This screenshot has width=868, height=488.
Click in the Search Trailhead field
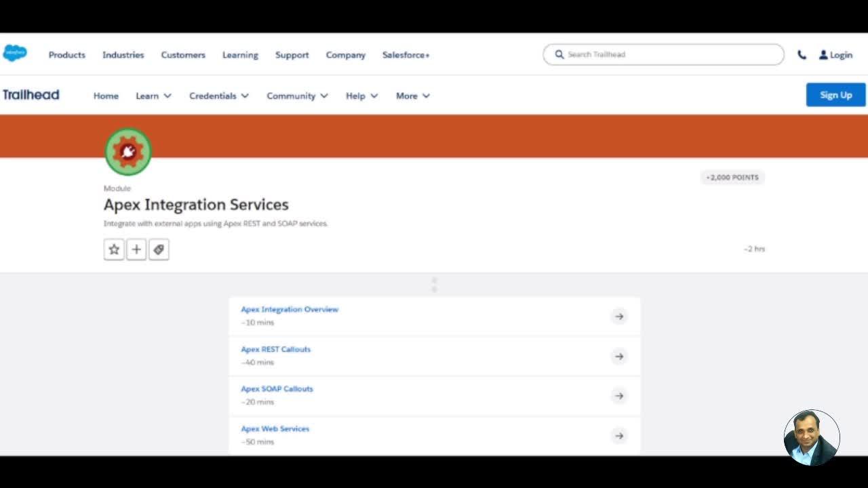pyautogui.click(x=663, y=54)
